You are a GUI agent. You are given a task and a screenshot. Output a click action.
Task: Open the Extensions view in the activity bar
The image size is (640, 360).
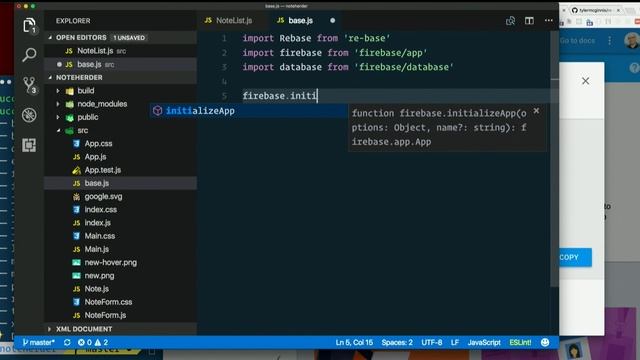29,145
